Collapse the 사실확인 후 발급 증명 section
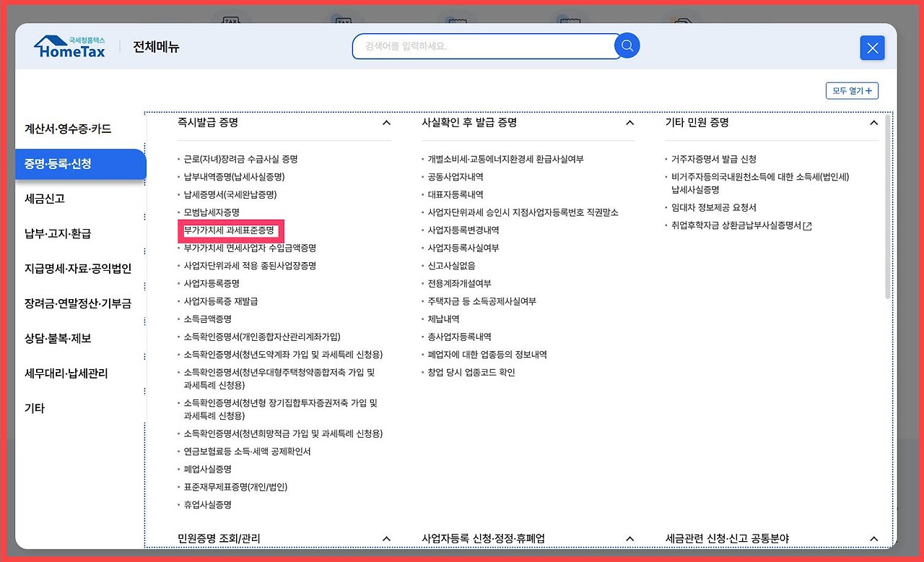The image size is (924, 562). tap(629, 123)
